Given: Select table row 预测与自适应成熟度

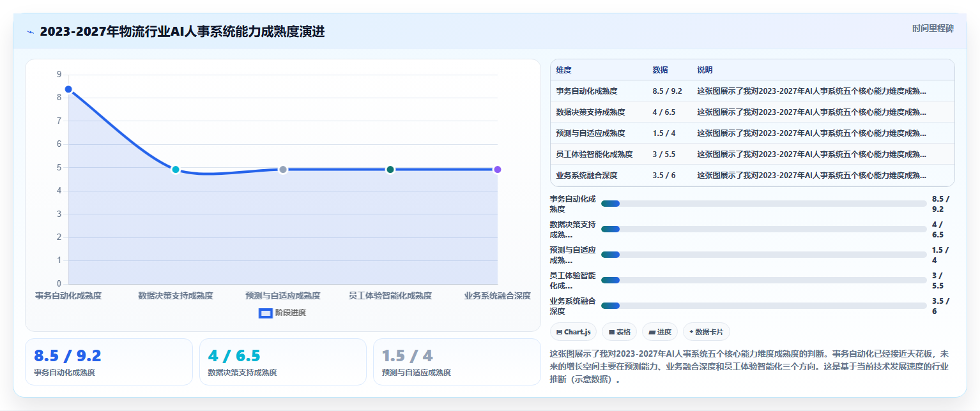Looking at the screenshot, I should coord(752,133).
